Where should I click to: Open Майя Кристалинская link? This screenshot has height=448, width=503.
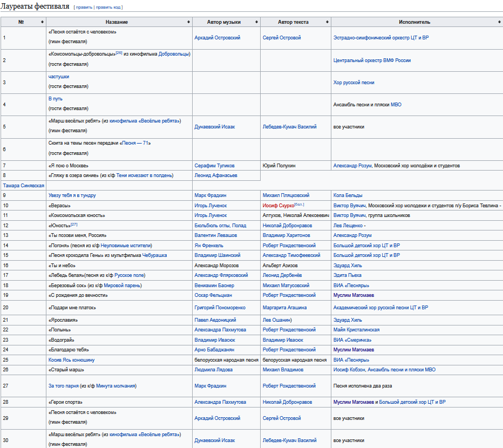(x=356, y=330)
